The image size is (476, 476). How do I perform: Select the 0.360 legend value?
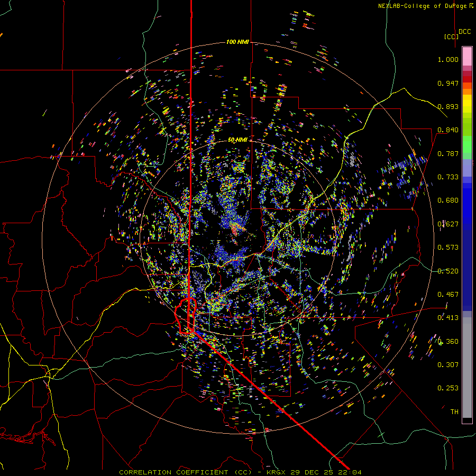448,342
